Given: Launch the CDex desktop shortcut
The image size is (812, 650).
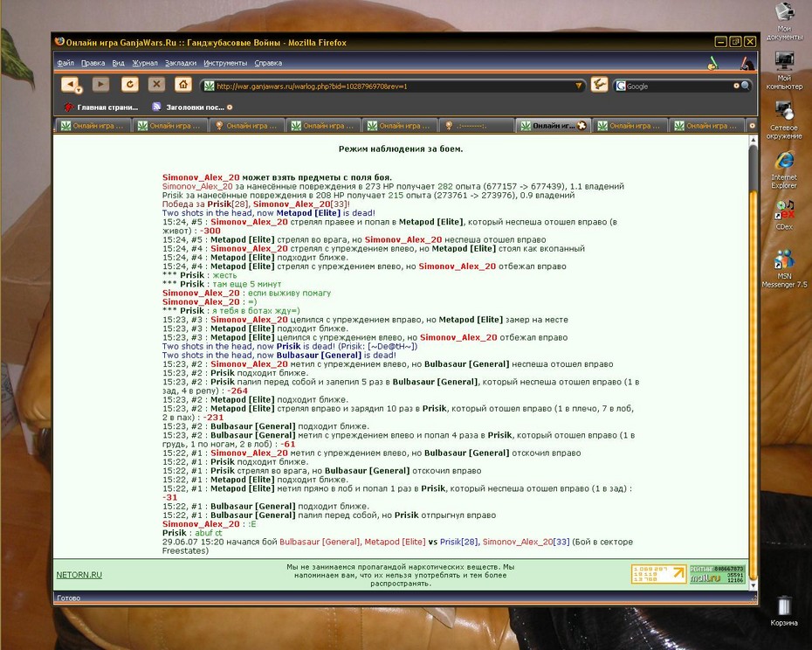Looking at the screenshot, I should pyautogui.click(x=784, y=215).
